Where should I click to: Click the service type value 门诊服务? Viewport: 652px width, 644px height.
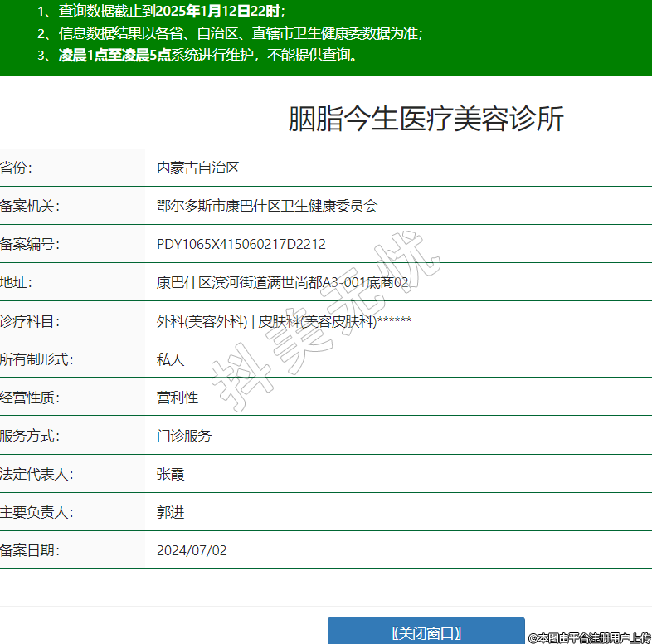click(x=184, y=436)
